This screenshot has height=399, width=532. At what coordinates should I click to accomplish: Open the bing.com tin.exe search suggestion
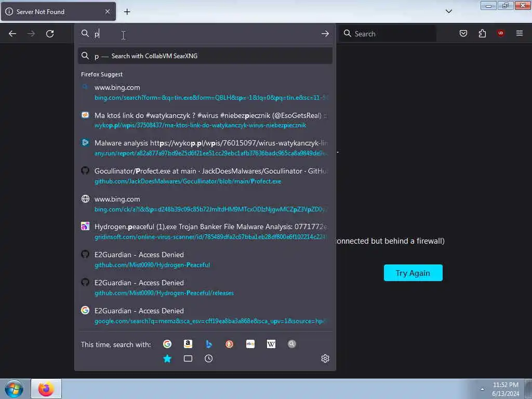pyautogui.click(x=205, y=92)
